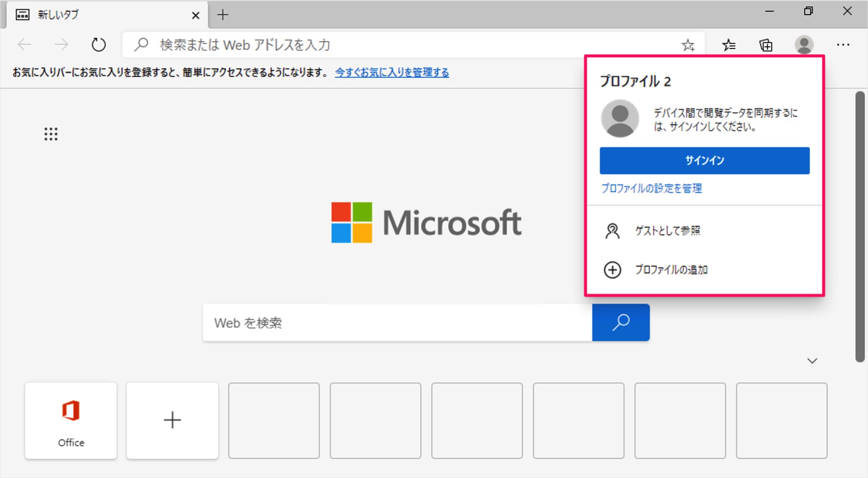868x478 pixels.
Task: Click the search magnifier button
Action: pyautogui.click(x=620, y=322)
